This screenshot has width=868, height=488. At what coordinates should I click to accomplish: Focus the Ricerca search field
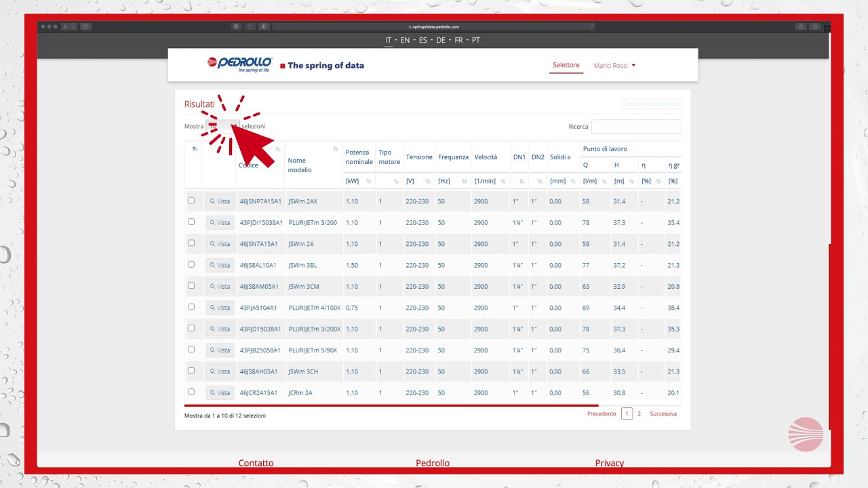pyautogui.click(x=636, y=127)
